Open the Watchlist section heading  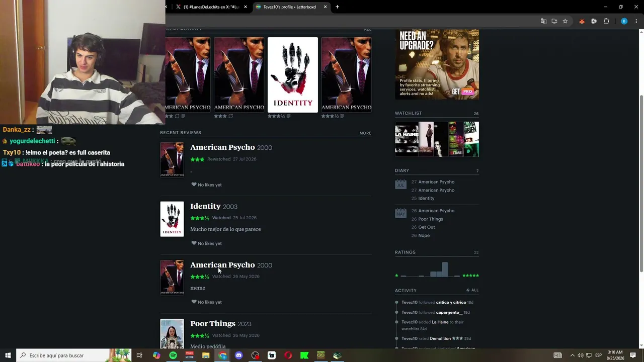(409, 113)
